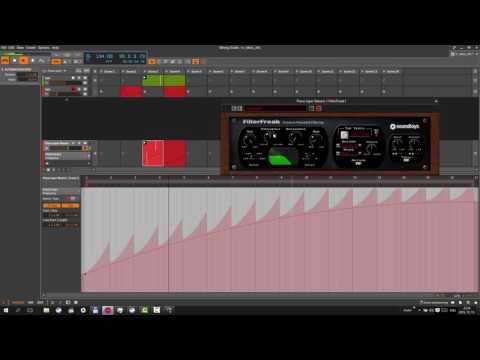
Task: Open the Help menu
Action: click(55, 48)
